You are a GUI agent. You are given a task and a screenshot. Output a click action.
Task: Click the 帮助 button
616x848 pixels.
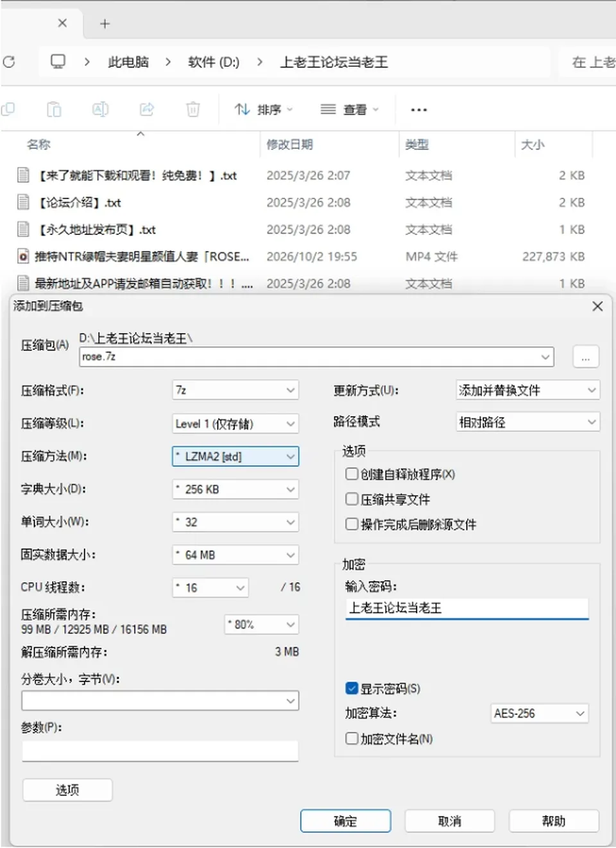tap(554, 821)
